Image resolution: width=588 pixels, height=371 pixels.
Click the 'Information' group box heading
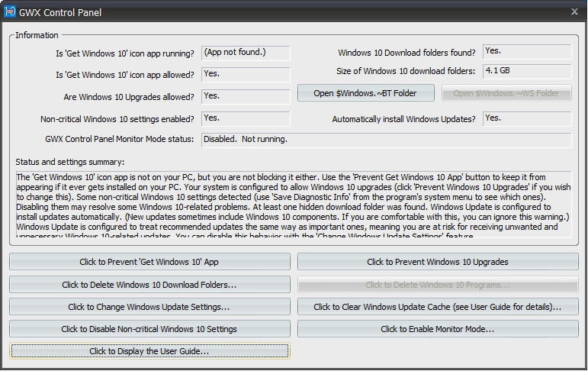tap(37, 35)
